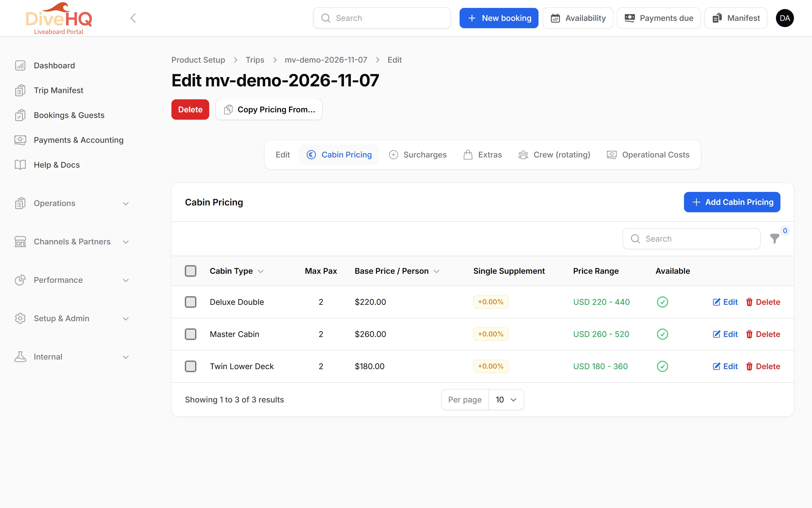This screenshot has width=812, height=508.
Task: Sort by Base Price / Person header
Action: click(397, 271)
